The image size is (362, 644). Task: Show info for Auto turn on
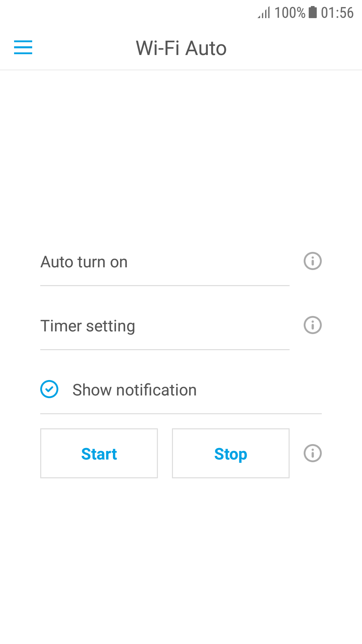coord(312,261)
